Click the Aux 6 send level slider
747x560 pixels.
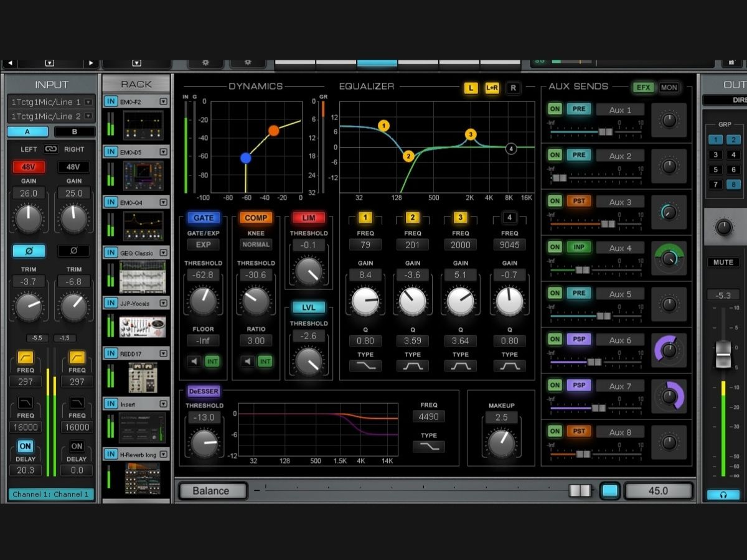coord(594,362)
